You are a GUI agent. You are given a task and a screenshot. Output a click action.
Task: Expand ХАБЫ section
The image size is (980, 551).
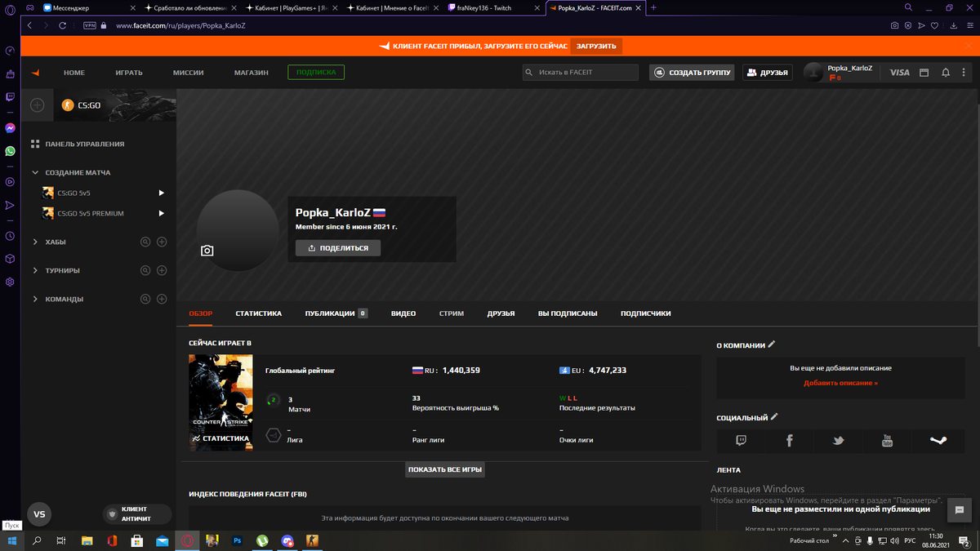pyautogui.click(x=35, y=242)
